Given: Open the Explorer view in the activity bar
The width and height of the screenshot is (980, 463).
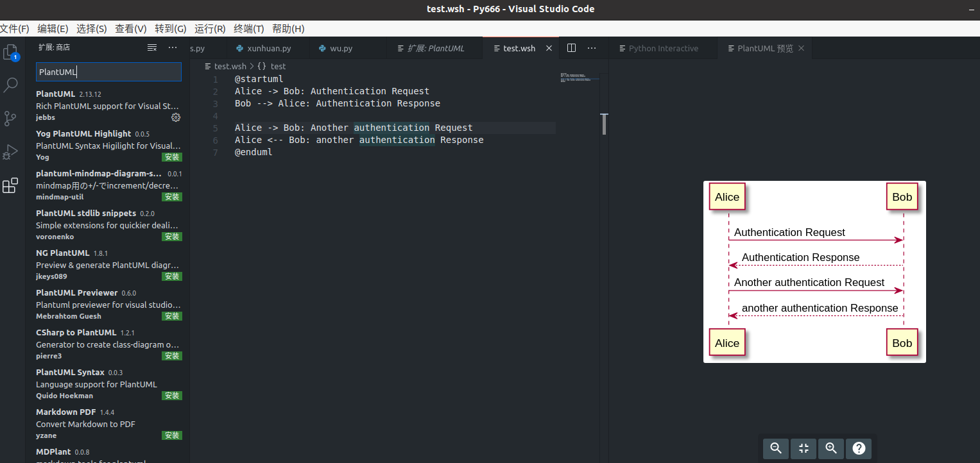Looking at the screenshot, I should point(10,55).
